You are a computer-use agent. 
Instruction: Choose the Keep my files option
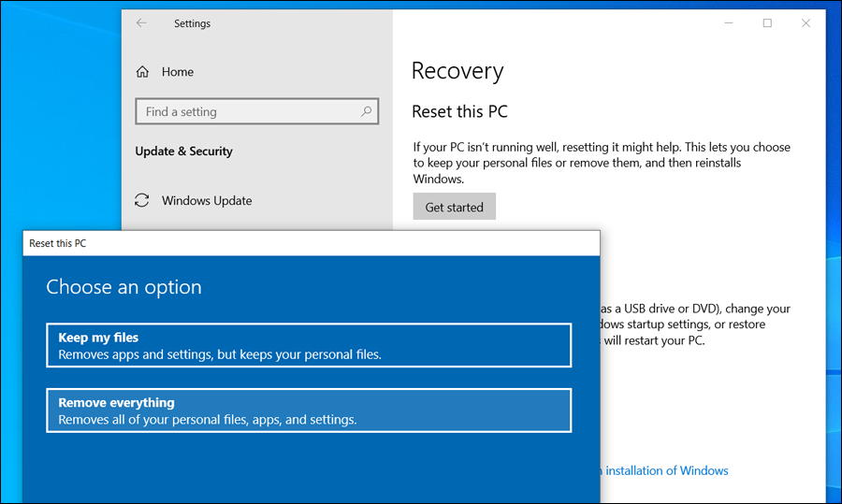point(309,346)
